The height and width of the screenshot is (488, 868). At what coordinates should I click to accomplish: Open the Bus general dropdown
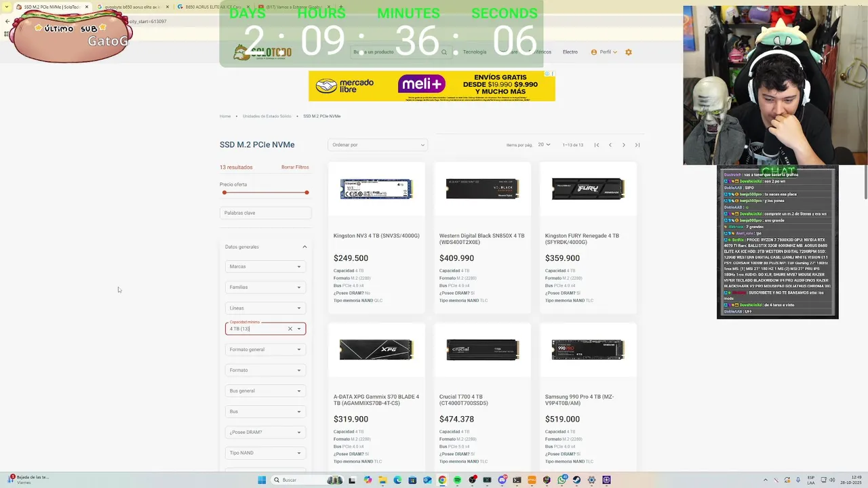(265, 391)
